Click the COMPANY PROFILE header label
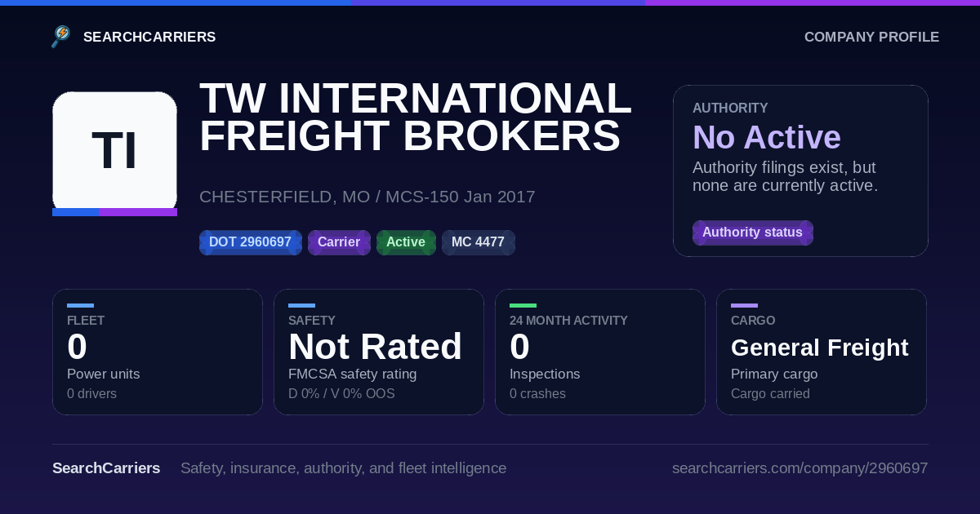The image size is (980, 514). (x=871, y=37)
